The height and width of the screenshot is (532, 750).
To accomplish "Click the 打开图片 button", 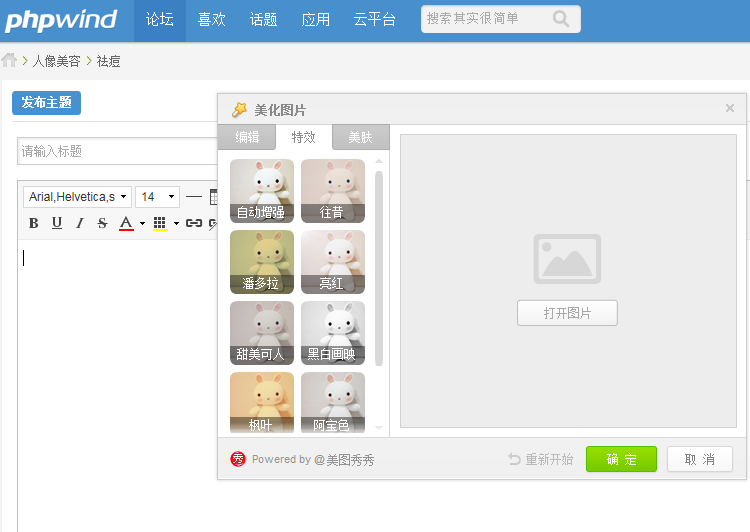I will click(567, 313).
